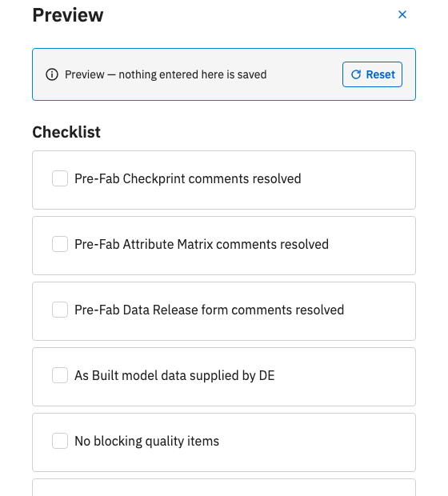The height and width of the screenshot is (496, 448).
Task: Click empty space right of 'As Built model data'
Action: click(345, 376)
